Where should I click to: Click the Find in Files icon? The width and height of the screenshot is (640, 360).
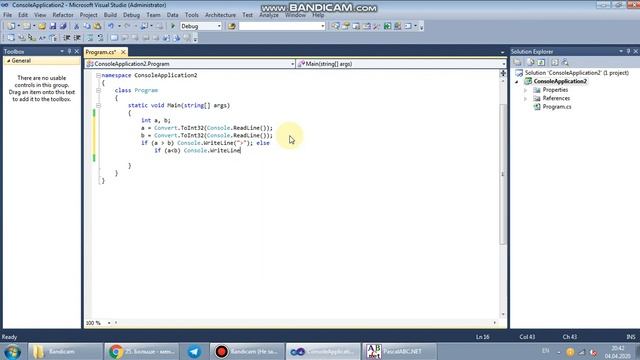(232, 26)
